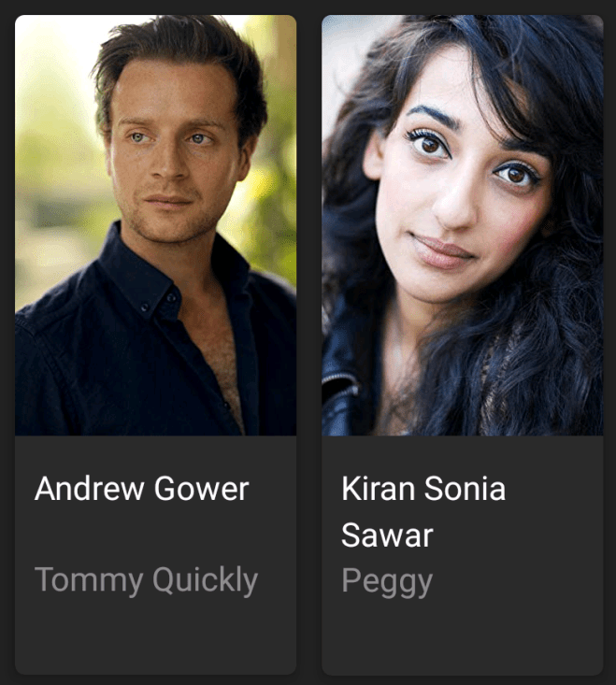This screenshot has width=616, height=685.
Task: Click the word 'Kiran' in the second card
Action: coord(378,489)
